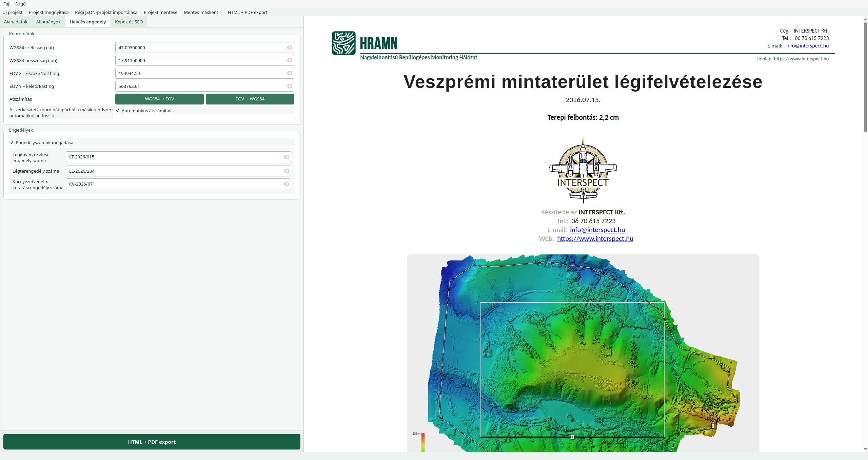This screenshot has height=460, width=868.
Task: Convert coordinates with EOV → WGS84 button
Action: tap(250, 99)
